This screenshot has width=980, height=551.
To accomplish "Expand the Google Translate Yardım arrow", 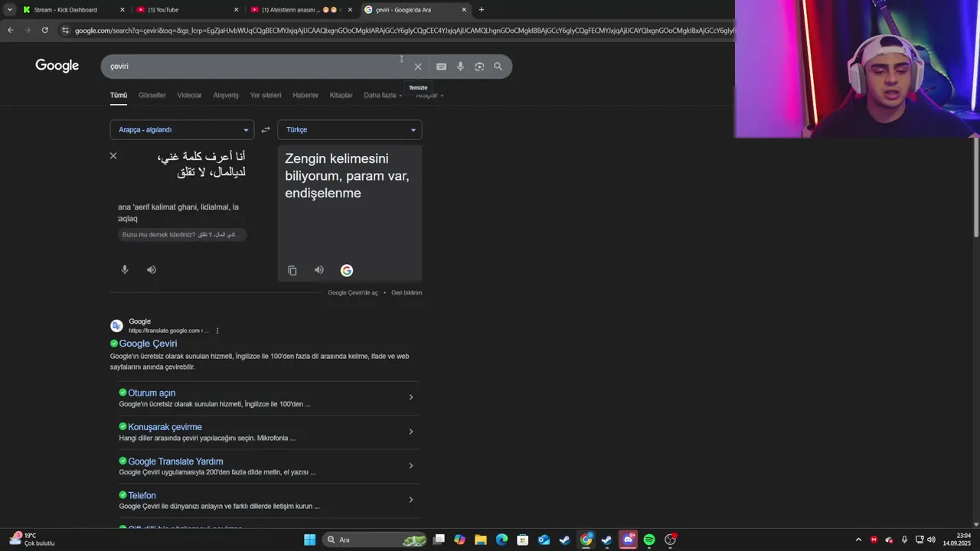I will (x=410, y=465).
